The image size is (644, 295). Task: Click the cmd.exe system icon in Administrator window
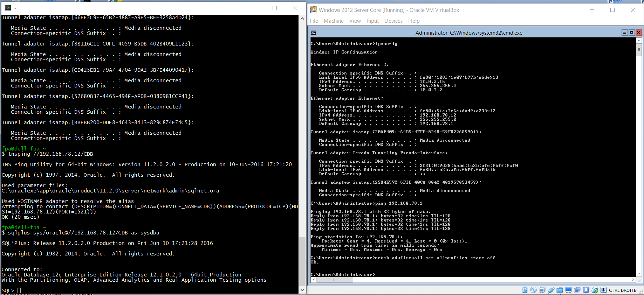coord(314,33)
